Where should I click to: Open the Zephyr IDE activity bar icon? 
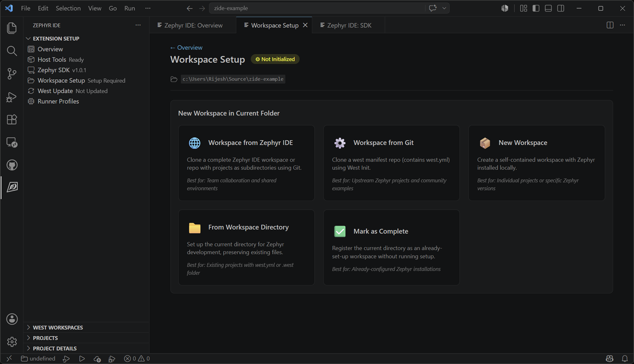(12, 187)
